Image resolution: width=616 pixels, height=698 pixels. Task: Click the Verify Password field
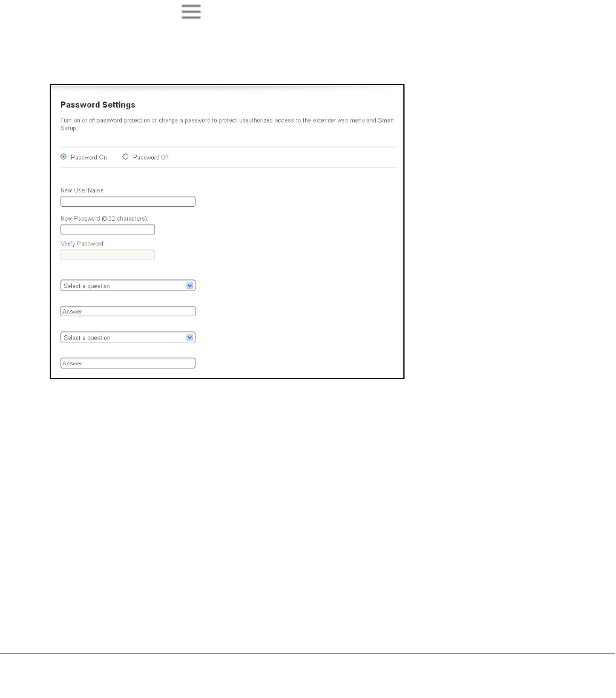pyautogui.click(x=108, y=255)
